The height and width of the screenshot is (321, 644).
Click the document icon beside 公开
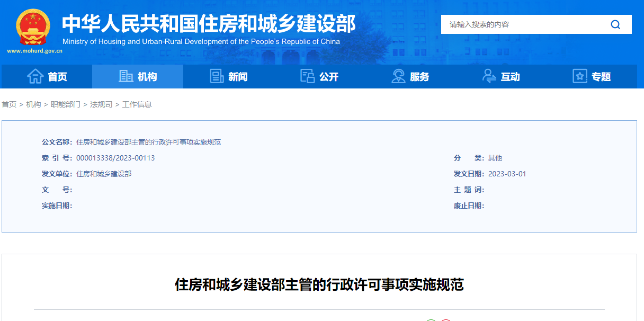click(307, 77)
